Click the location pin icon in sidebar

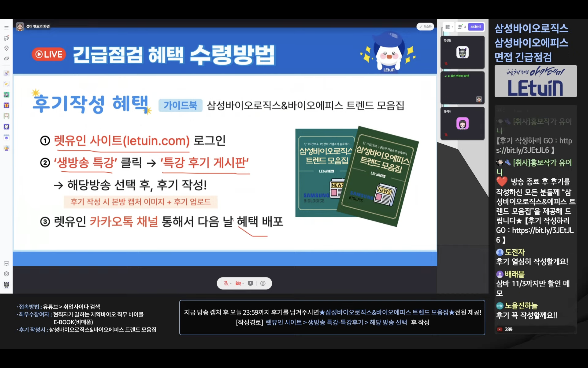click(x=7, y=48)
